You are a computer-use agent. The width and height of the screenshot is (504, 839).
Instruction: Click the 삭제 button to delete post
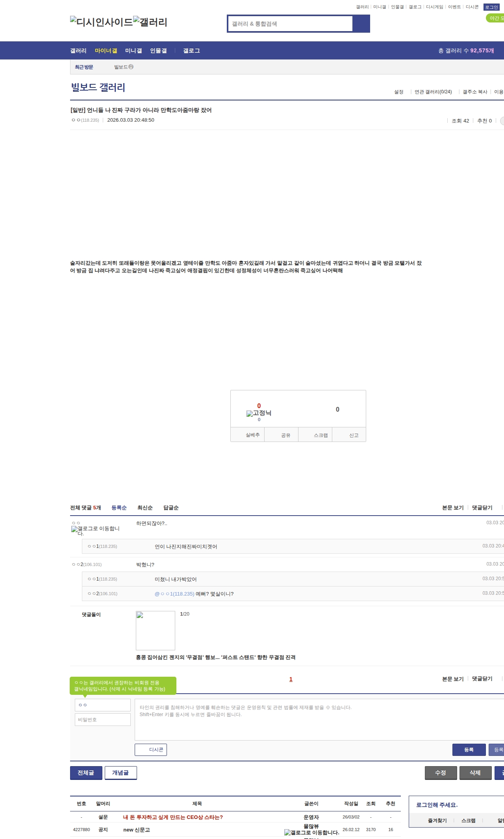pos(475,773)
